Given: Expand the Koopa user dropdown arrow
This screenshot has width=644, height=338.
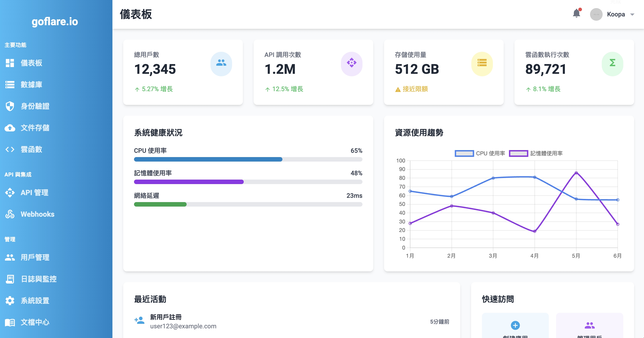Looking at the screenshot, I should tap(632, 14).
